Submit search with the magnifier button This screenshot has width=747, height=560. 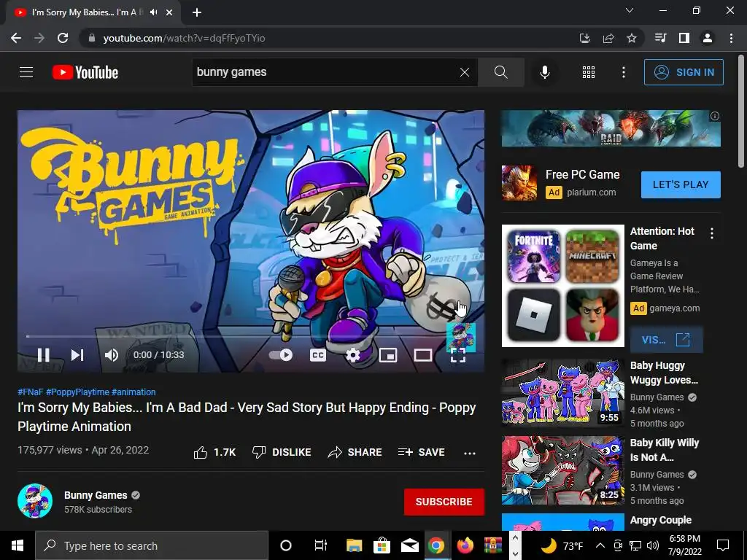tap(500, 72)
